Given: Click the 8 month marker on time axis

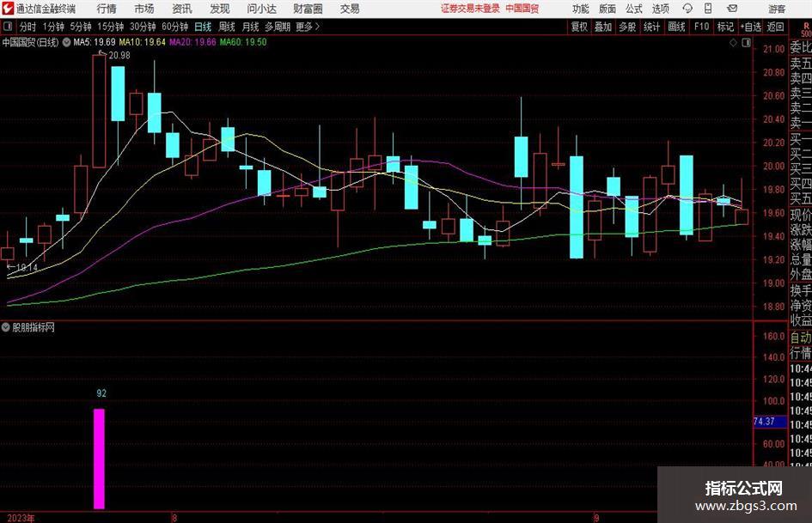Looking at the screenshot, I should [x=174, y=518].
